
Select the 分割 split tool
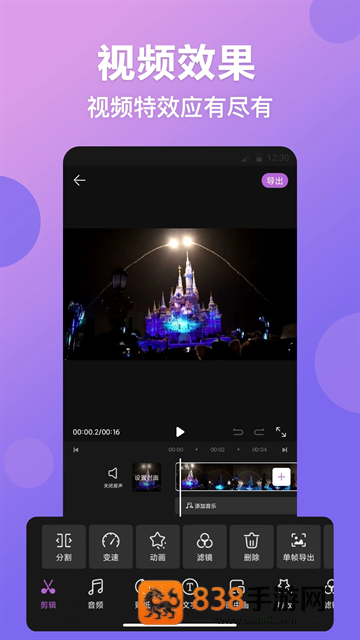pyautogui.click(x=64, y=547)
